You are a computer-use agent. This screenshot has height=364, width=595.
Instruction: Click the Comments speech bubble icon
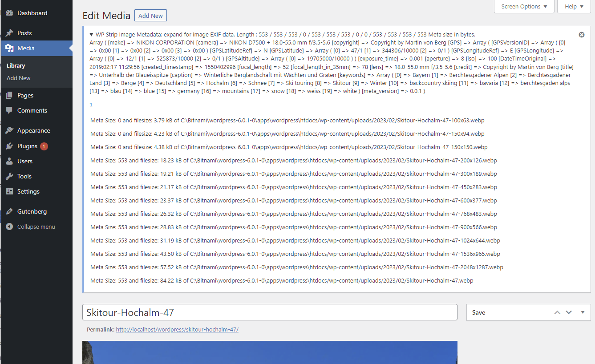click(9, 110)
